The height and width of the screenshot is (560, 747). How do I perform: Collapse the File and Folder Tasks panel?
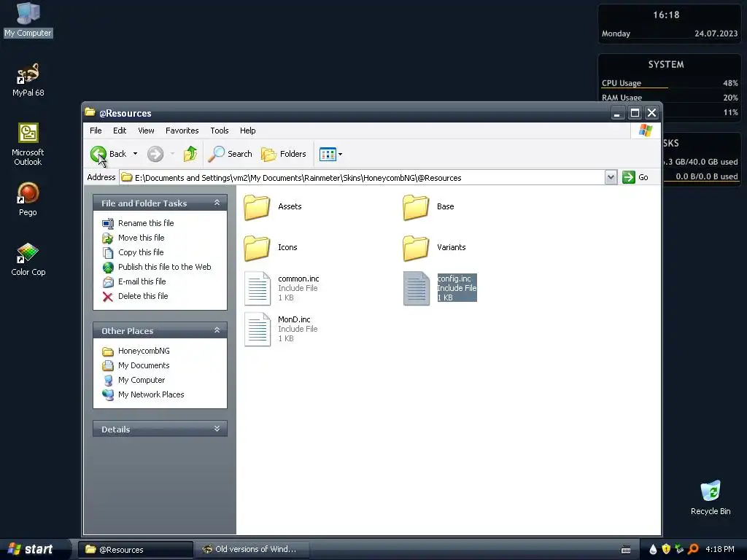[x=217, y=203]
